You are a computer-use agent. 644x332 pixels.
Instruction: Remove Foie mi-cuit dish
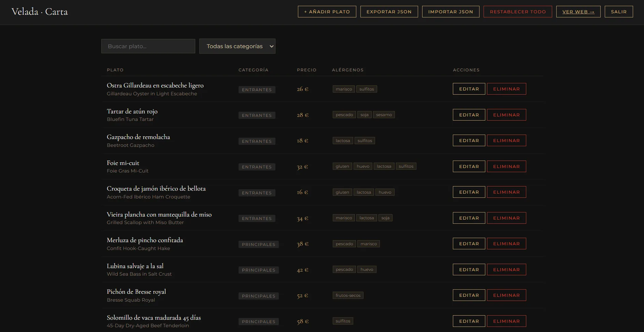coord(506,166)
